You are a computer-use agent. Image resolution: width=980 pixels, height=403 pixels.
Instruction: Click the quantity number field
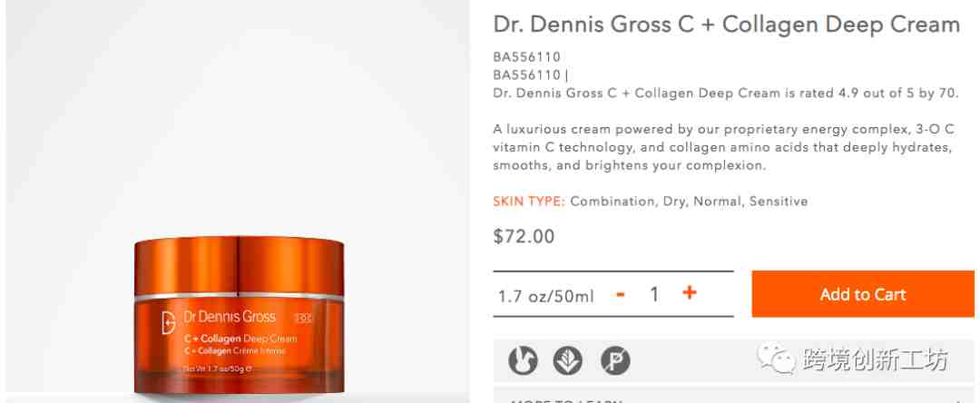click(x=654, y=294)
